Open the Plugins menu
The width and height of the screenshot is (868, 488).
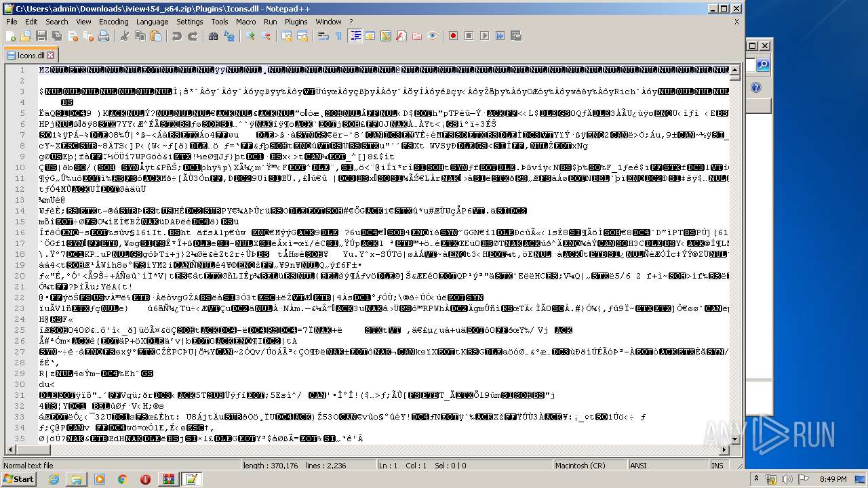click(x=296, y=22)
